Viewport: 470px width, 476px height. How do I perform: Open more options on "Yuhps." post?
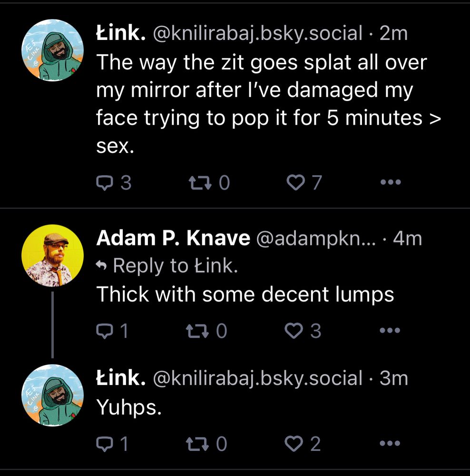click(391, 444)
